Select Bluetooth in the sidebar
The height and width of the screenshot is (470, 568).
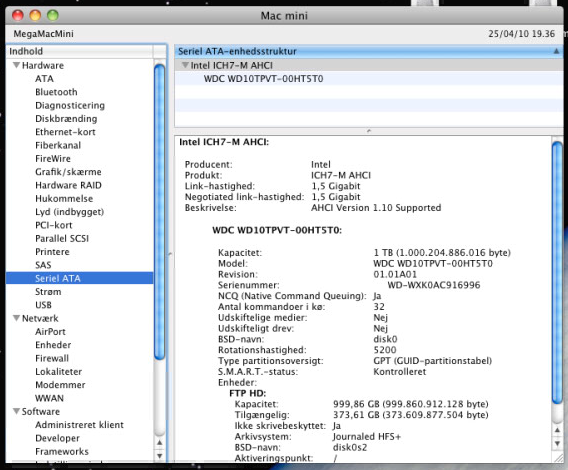point(56,92)
